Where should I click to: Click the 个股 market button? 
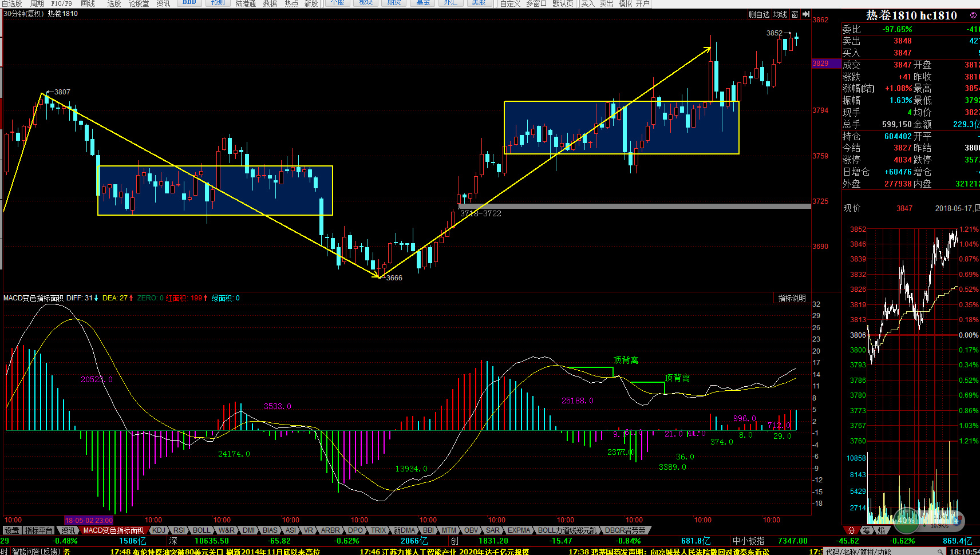338,3
